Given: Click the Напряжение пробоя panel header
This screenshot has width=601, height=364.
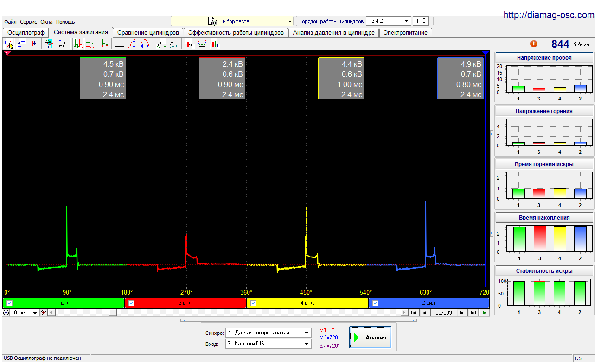Looking at the screenshot, I should pos(544,58).
